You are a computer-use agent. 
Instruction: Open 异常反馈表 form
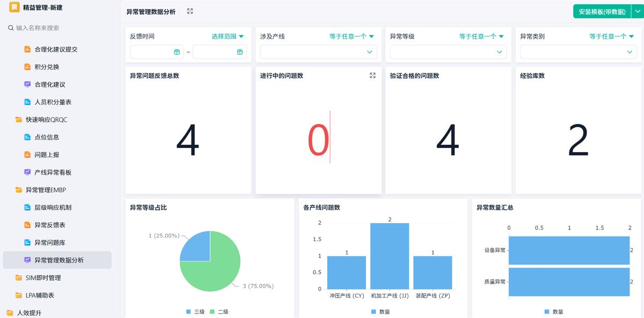coord(50,225)
